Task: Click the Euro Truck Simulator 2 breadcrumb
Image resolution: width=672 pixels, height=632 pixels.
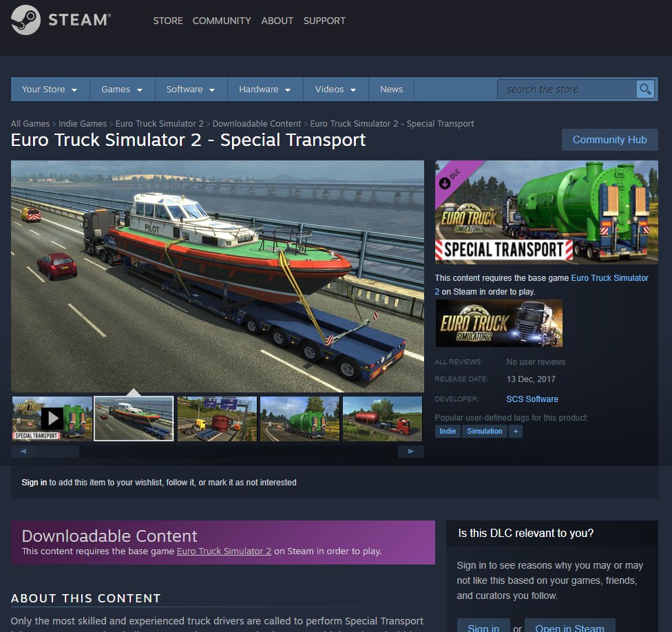Action: pos(160,123)
